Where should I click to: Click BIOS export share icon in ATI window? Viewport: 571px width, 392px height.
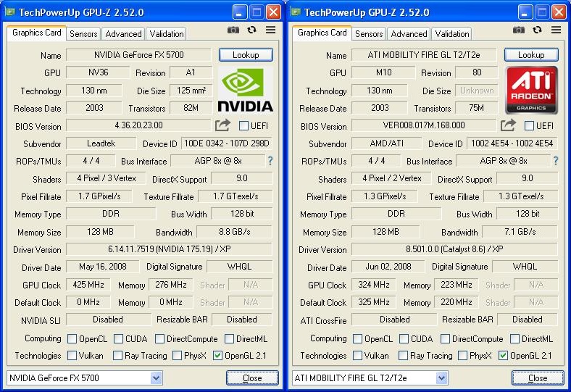click(508, 125)
